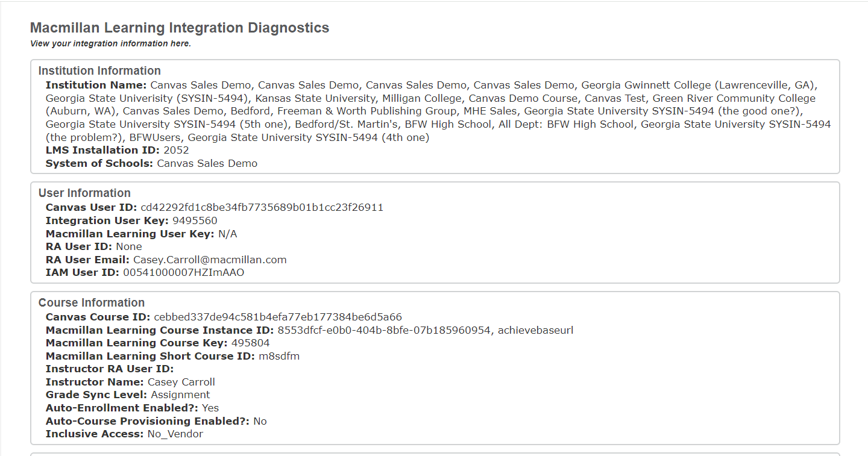Click the Macmillan Learning Course Instance ID value
This screenshot has height=456, width=868.
425,330
